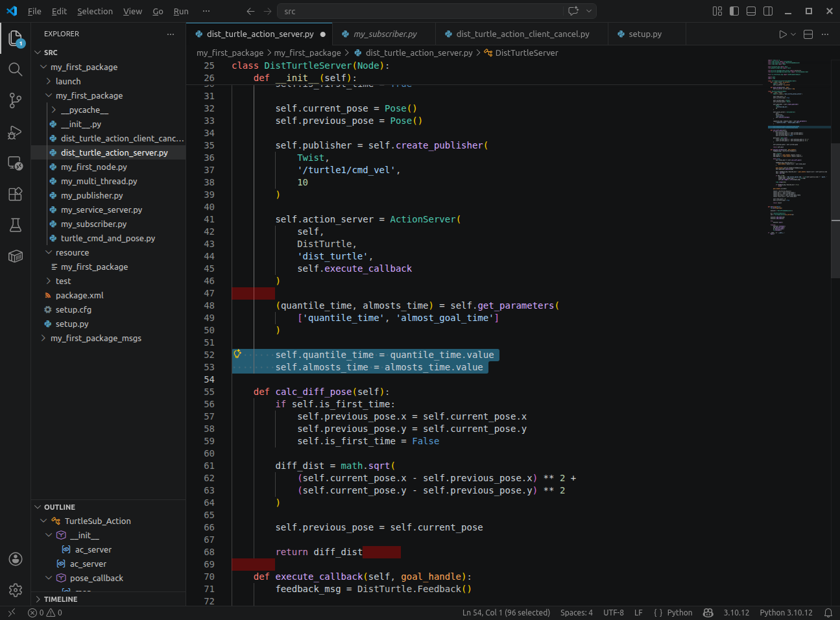This screenshot has width=840, height=620.
Task: Open run options dropdown next to play
Action: 793,34
